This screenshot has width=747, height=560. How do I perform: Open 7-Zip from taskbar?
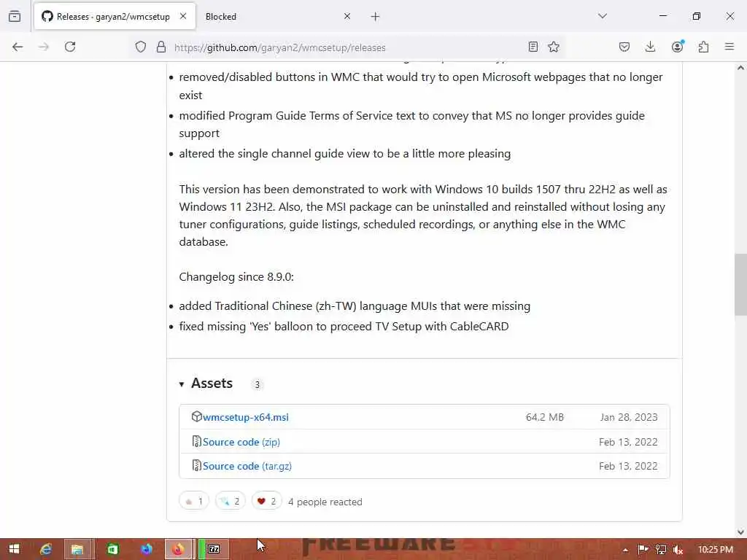[214, 549]
